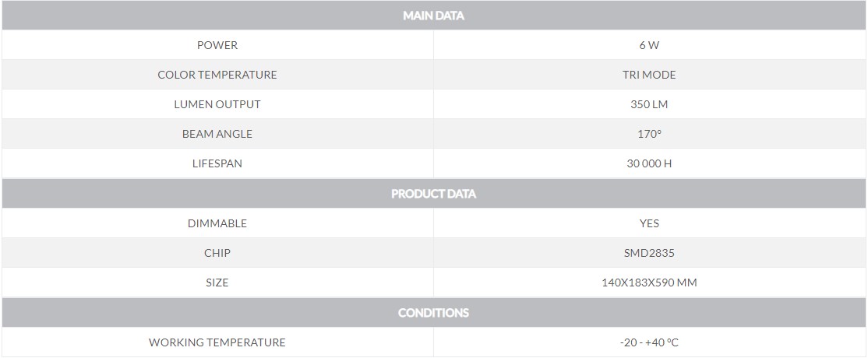Select the LUMEN OUTPUT label
The width and height of the screenshot is (868, 358).
217,104
